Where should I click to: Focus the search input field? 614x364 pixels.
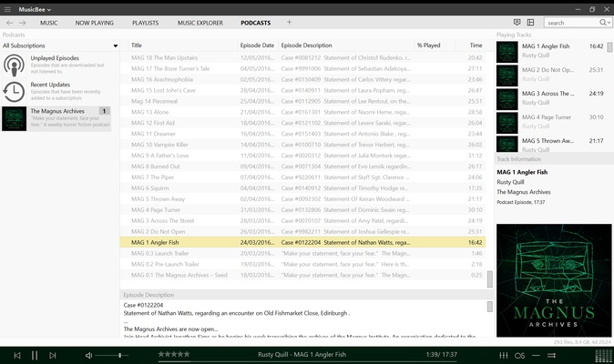tap(572, 23)
